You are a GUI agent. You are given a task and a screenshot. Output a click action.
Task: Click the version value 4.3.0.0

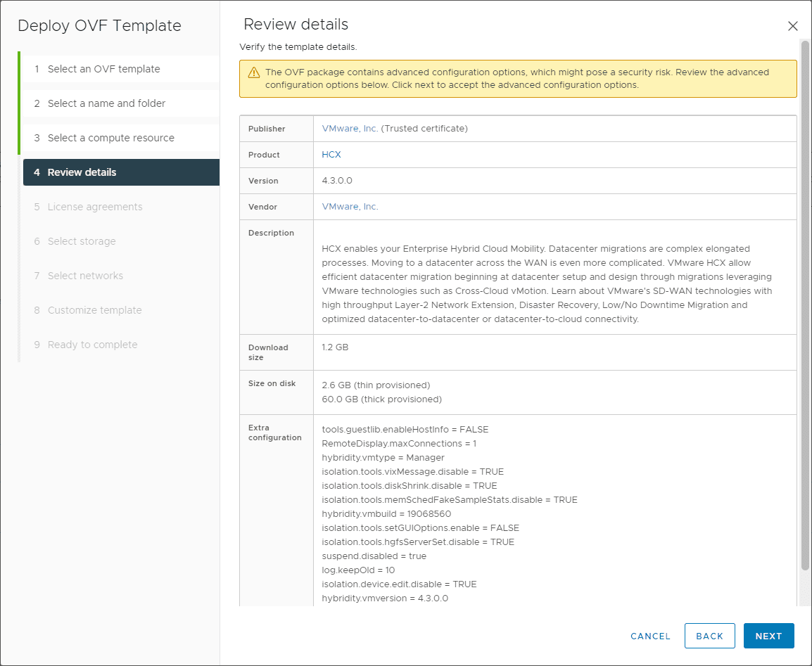(337, 181)
